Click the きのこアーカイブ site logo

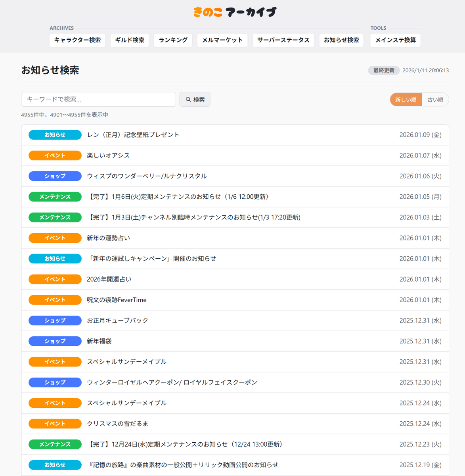tap(235, 12)
